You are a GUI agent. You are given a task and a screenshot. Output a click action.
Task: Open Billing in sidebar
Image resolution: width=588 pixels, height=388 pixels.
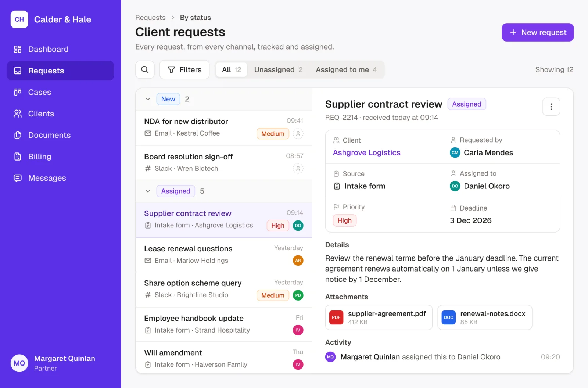61,157
